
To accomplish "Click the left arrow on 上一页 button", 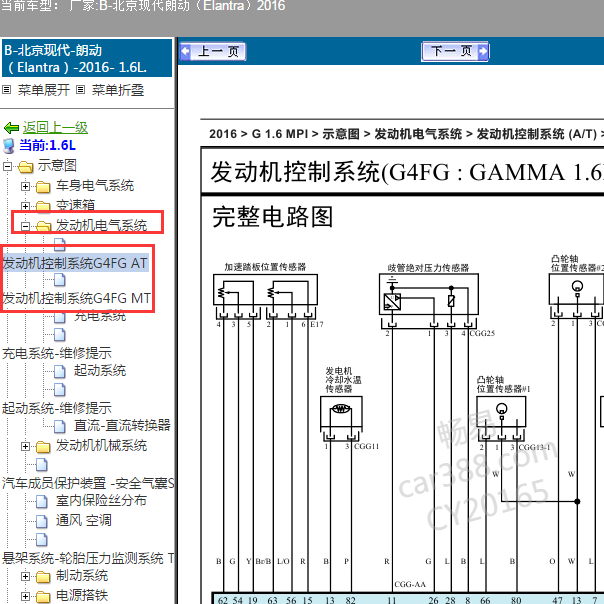I will [186, 51].
